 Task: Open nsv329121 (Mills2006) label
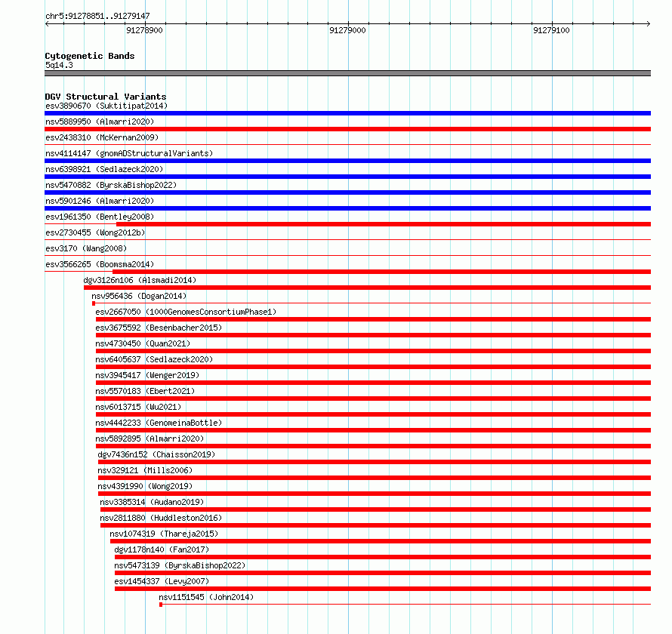click(x=145, y=470)
